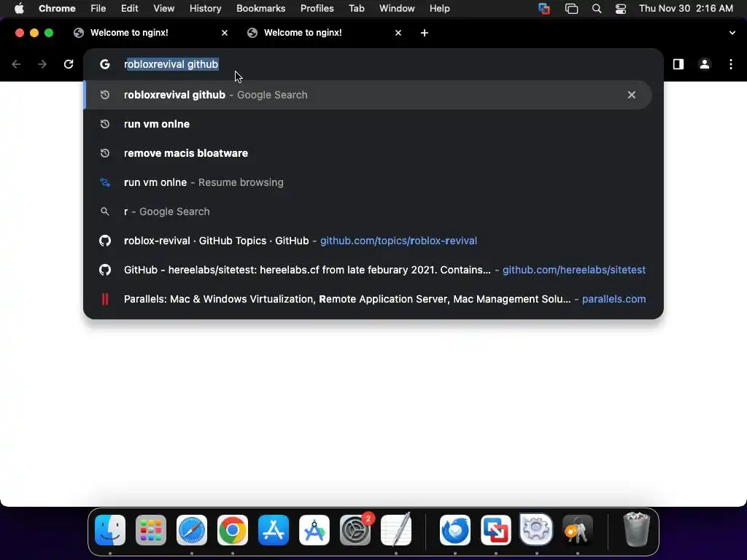
Task: Open the Bookmarks menu
Action: 260,9
